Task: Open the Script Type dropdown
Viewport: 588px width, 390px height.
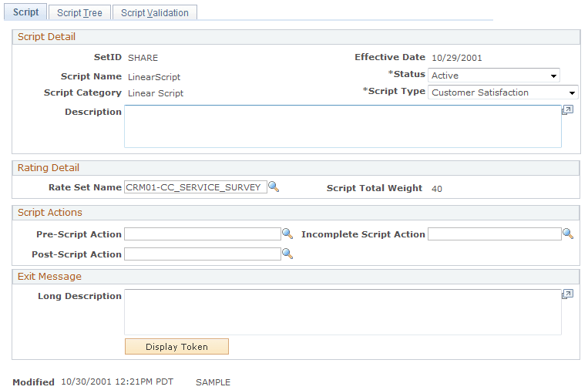Action: (503, 92)
